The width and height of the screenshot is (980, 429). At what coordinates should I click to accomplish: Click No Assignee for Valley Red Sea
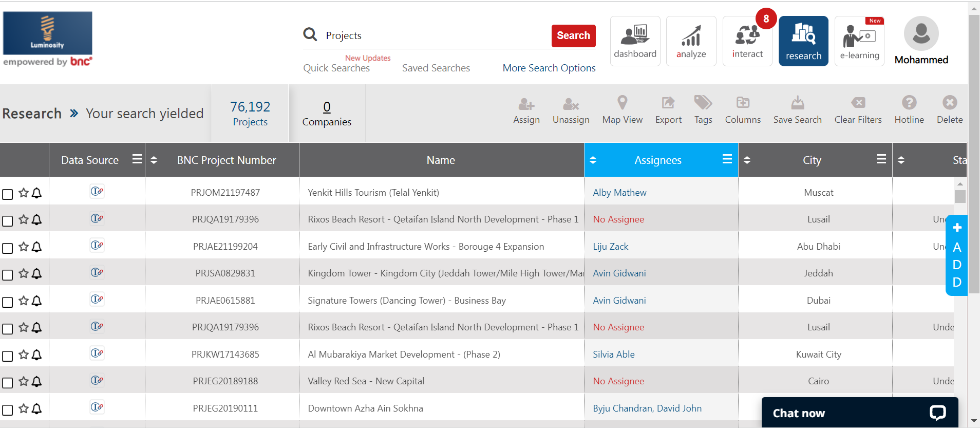tap(618, 381)
